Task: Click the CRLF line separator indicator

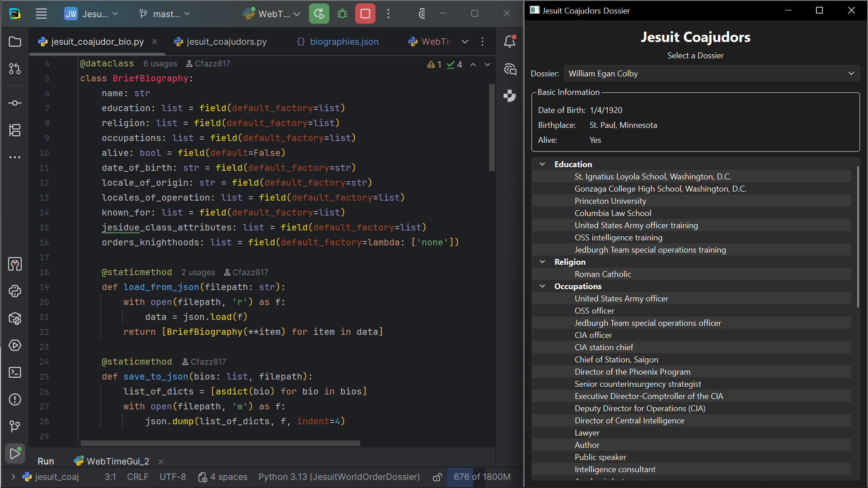Action: click(137, 477)
